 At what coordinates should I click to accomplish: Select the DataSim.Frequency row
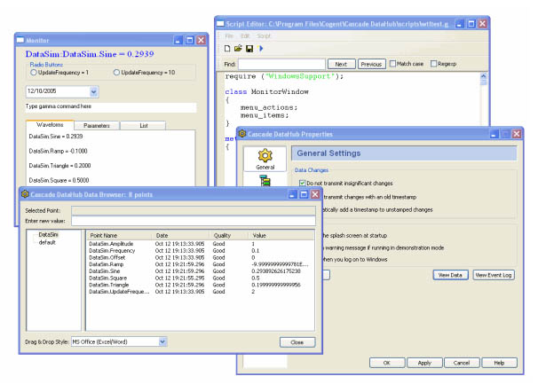(200, 250)
